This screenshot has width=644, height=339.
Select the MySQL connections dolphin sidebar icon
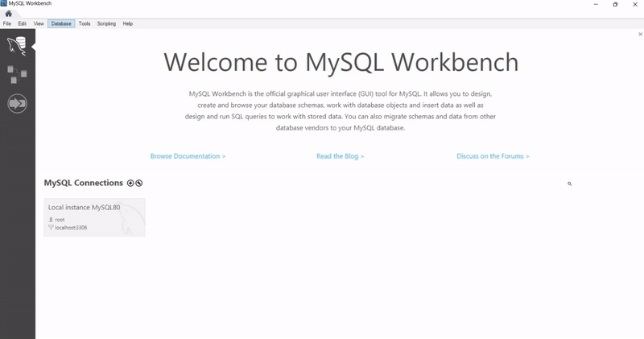pyautogui.click(x=17, y=46)
